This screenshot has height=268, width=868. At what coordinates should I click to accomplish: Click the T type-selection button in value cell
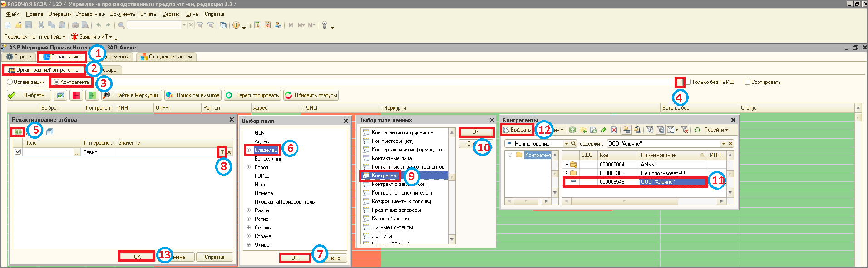[x=222, y=152]
